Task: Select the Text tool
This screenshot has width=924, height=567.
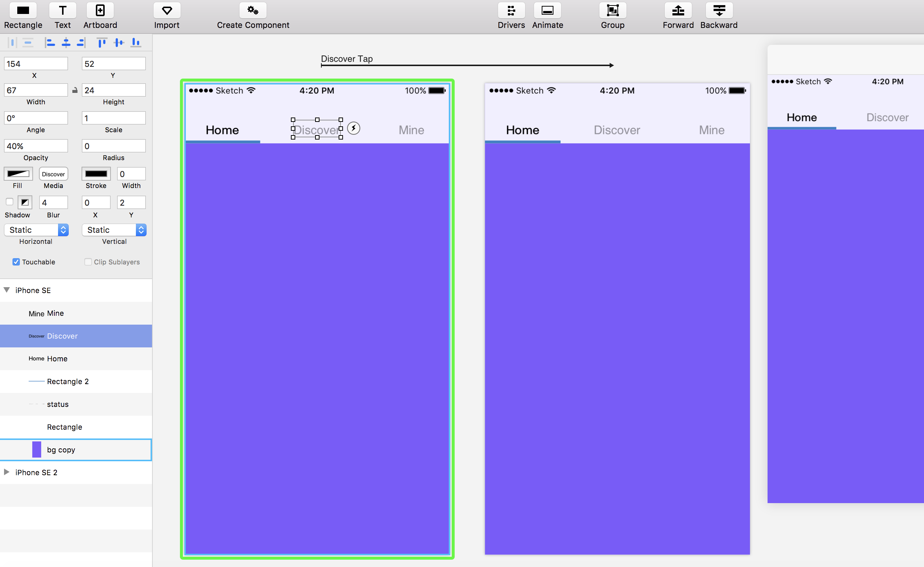Action: tap(63, 11)
